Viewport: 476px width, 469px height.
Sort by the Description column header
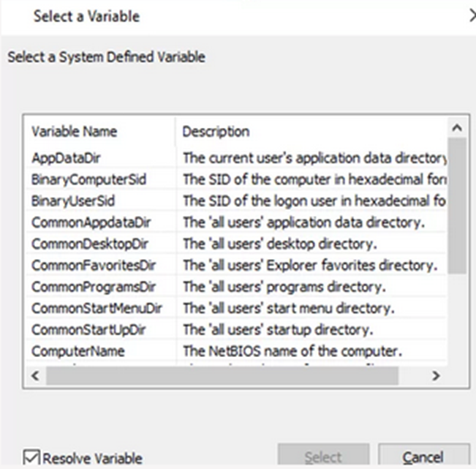pos(216,132)
